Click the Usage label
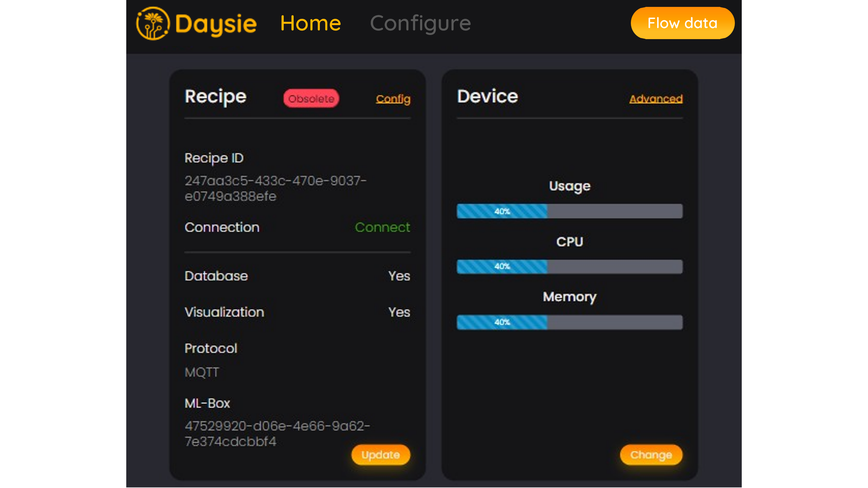Image resolution: width=868 pixels, height=488 pixels. pyautogui.click(x=570, y=187)
